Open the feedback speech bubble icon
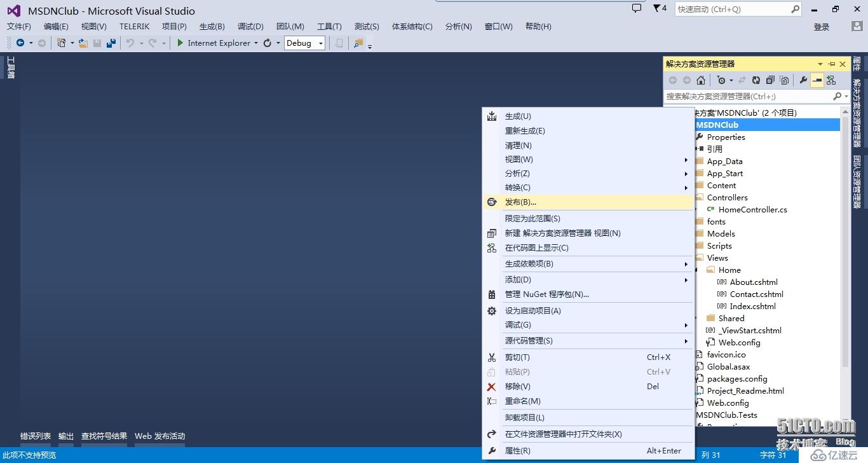The width and height of the screenshot is (868, 463). click(637, 9)
